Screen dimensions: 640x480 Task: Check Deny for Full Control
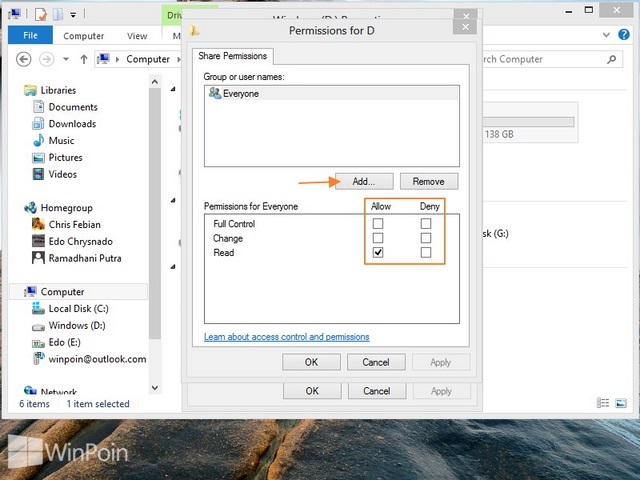pos(426,224)
